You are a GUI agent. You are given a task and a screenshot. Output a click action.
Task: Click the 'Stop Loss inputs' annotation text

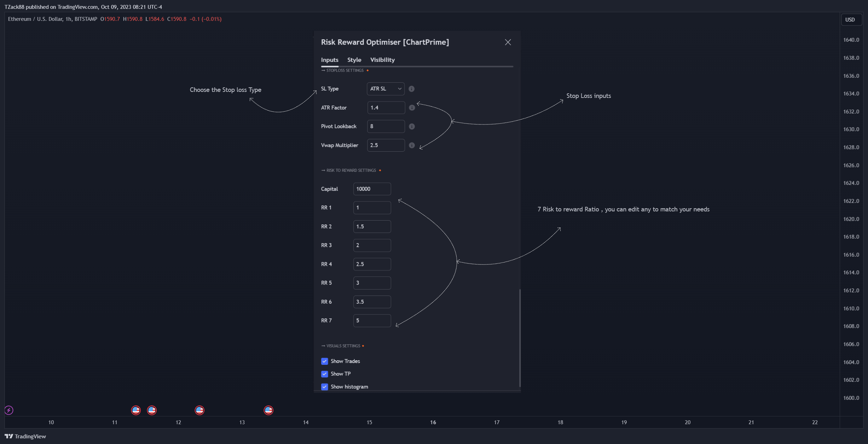(x=589, y=96)
